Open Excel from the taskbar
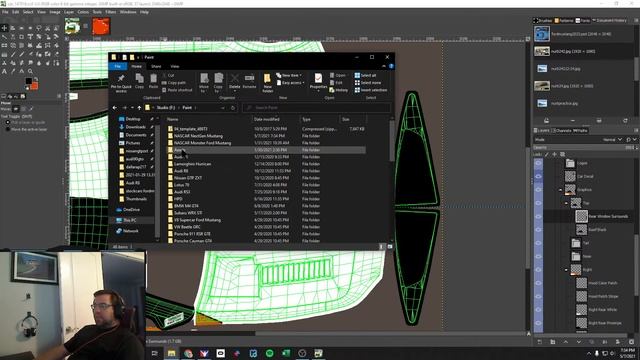 (286, 353)
